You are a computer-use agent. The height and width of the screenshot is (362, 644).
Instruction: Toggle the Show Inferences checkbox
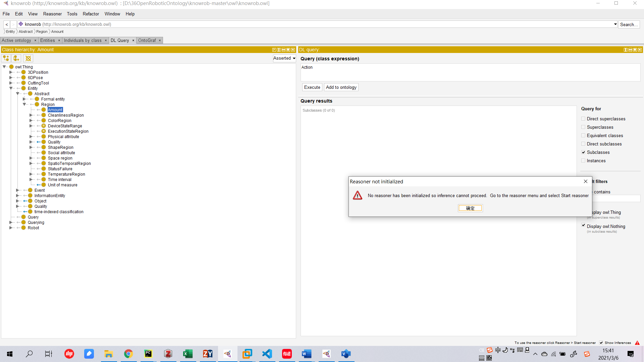pos(601,343)
